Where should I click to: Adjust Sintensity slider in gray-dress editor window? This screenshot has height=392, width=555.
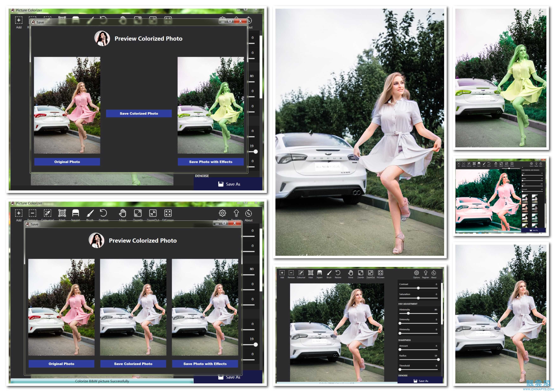[x=418, y=323]
